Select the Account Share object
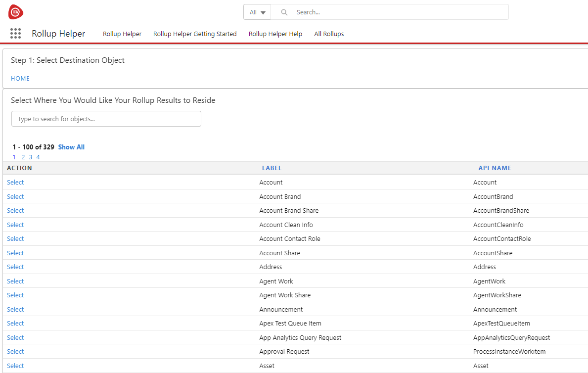 [x=15, y=253]
